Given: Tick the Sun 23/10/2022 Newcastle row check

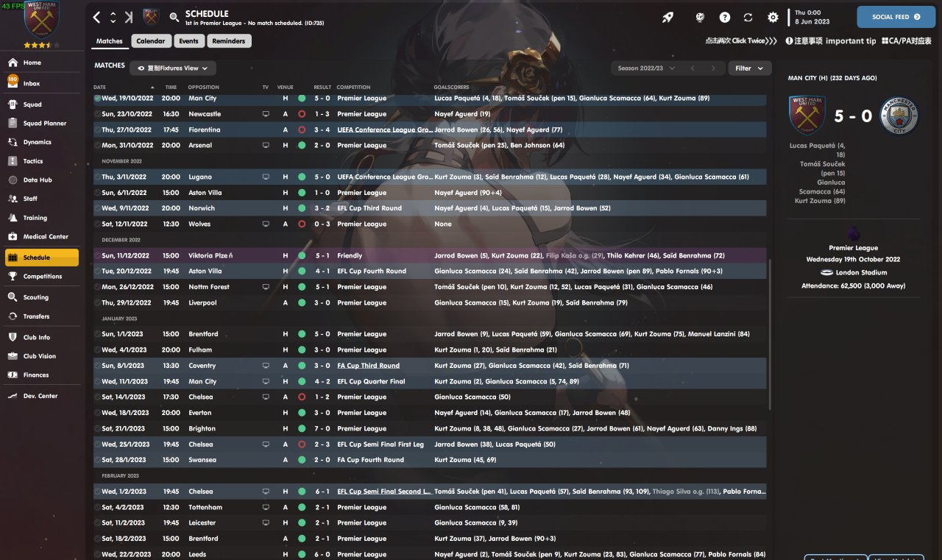Looking at the screenshot, I should pos(97,114).
